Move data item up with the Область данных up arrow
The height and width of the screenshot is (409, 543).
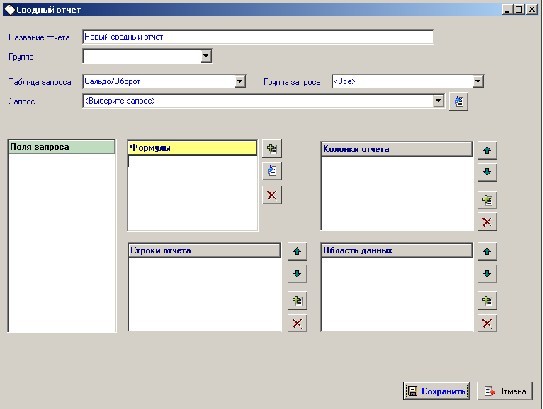point(487,251)
